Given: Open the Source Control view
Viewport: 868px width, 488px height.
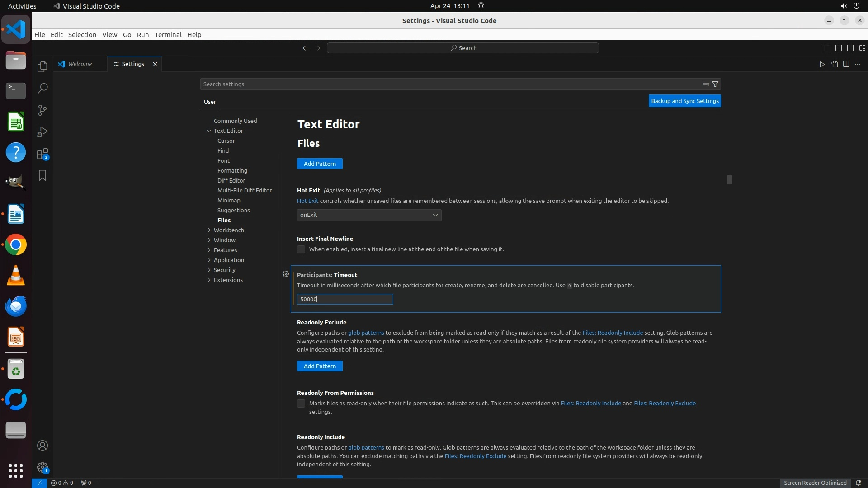Looking at the screenshot, I should tap(42, 110).
